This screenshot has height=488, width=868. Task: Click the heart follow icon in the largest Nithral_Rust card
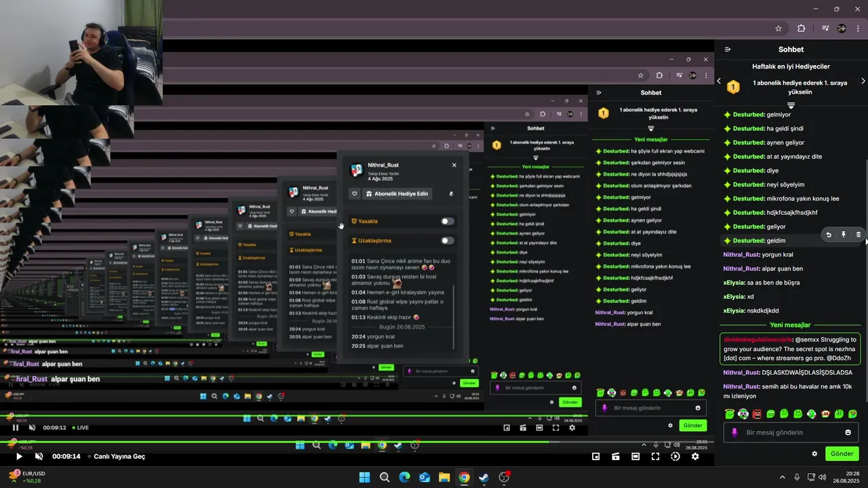tap(354, 194)
